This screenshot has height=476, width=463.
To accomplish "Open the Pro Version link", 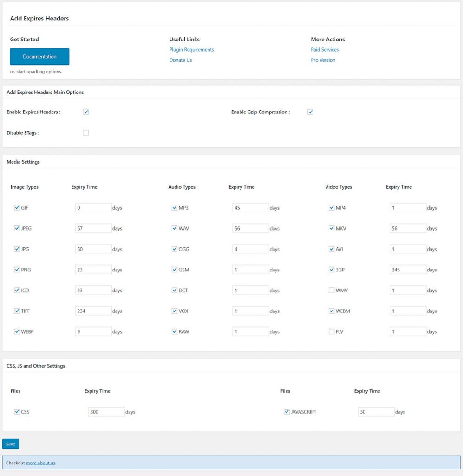I will [323, 60].
